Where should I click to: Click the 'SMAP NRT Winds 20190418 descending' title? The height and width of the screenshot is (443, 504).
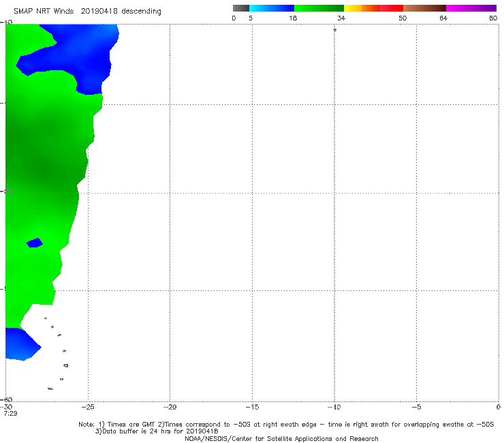pyautogui.click(x=87, y=12)
